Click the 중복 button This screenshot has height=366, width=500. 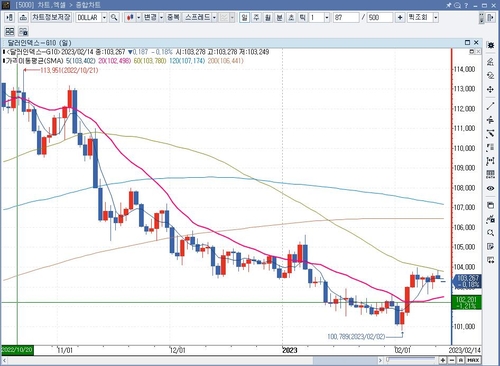(173, 18)
